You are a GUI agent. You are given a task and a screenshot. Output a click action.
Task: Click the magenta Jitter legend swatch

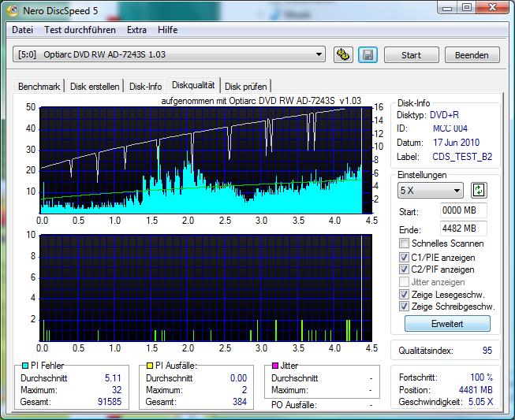click(x=275, y=366)
